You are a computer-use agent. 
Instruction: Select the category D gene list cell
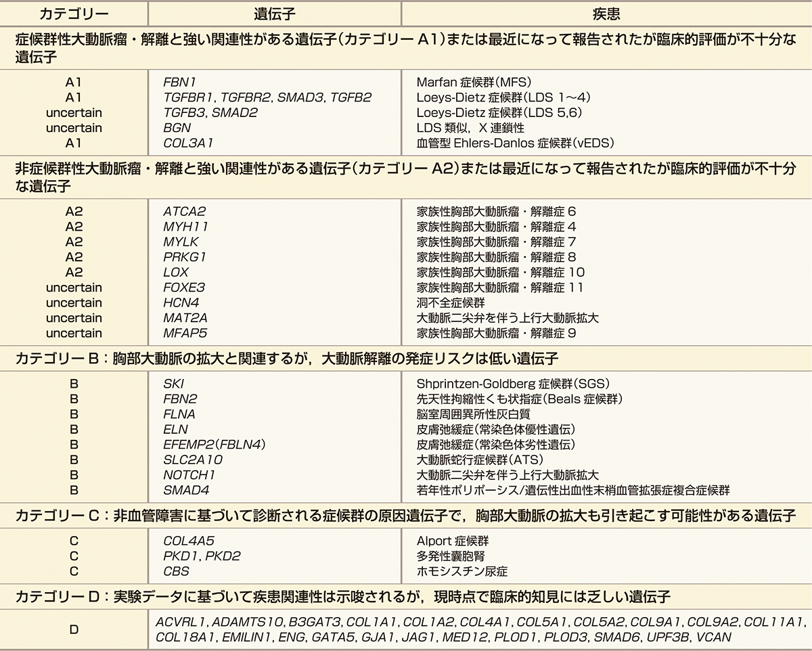click(474, 628)
